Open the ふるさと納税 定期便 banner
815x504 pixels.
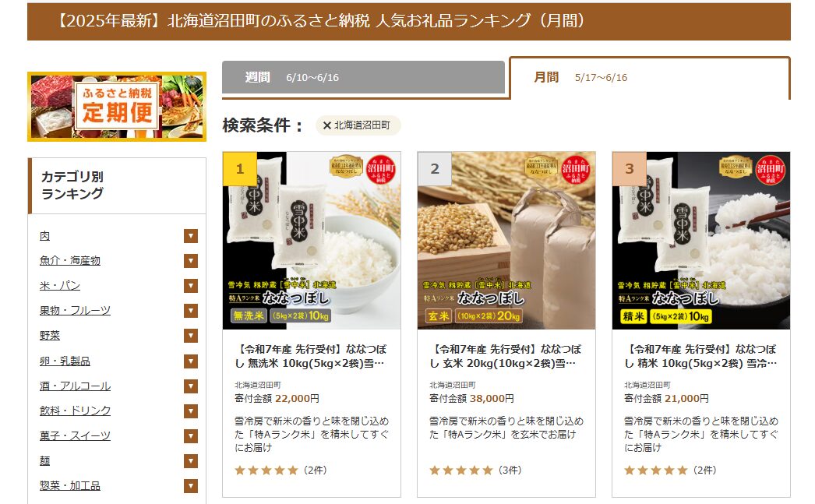click(x=117, y=107)
